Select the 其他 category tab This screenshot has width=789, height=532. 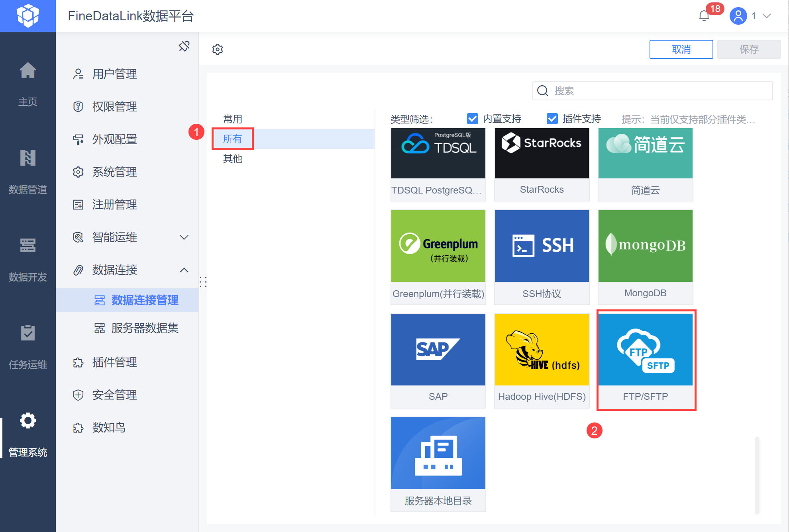click(233, 159)
